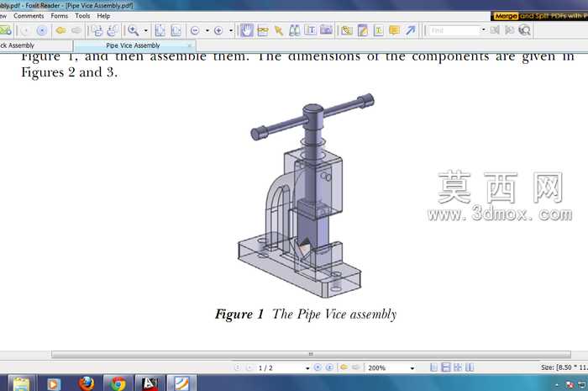Click the greyed Next View arrow in the status bar
Viewport: 588px width, 391px height.
(x=356, y=367)
